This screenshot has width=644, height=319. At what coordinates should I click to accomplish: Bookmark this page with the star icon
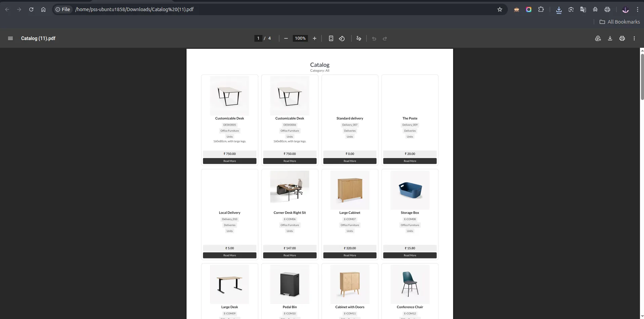pos(500,9)
